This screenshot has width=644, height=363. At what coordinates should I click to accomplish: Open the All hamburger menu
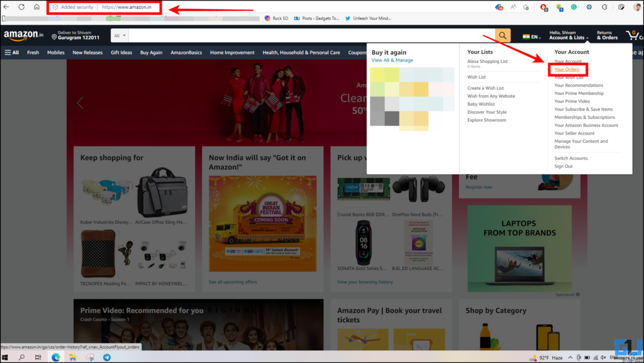(12, 53)
